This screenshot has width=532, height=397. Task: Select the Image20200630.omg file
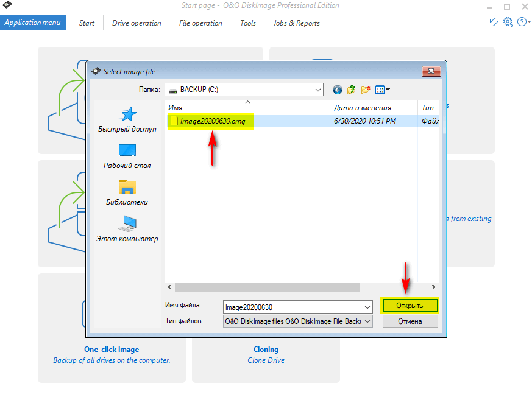coord(213,121)
